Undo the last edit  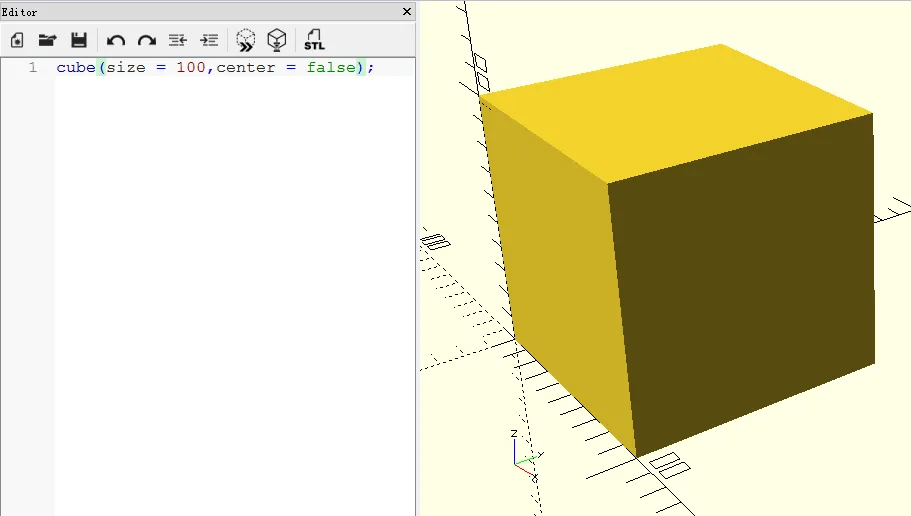click(x=116, y=40)
